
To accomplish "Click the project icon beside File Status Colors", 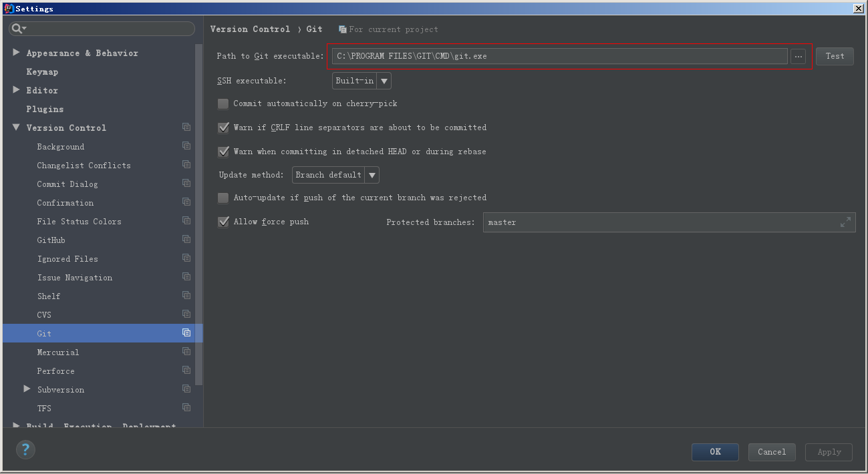I will click(186, 220).
